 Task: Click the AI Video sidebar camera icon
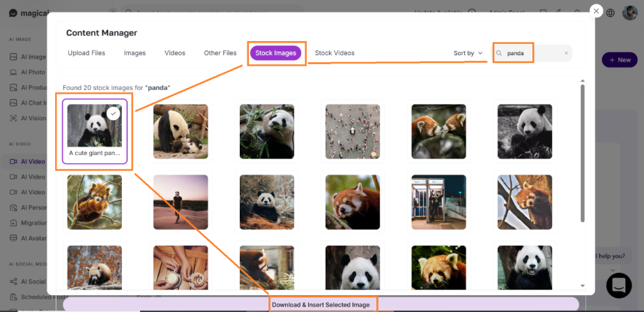pyautogui.click(x=13, y=161)
